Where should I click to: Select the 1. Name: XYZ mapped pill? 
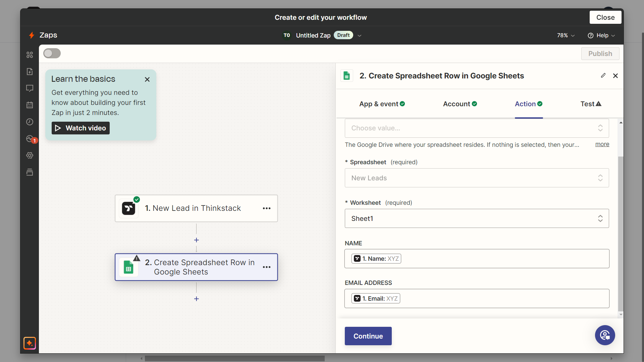(x=376, y=258)
